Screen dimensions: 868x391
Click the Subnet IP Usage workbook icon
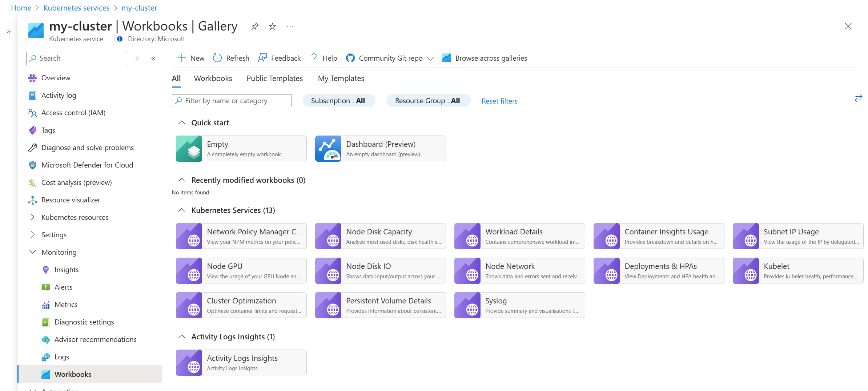tap(746, 236)
